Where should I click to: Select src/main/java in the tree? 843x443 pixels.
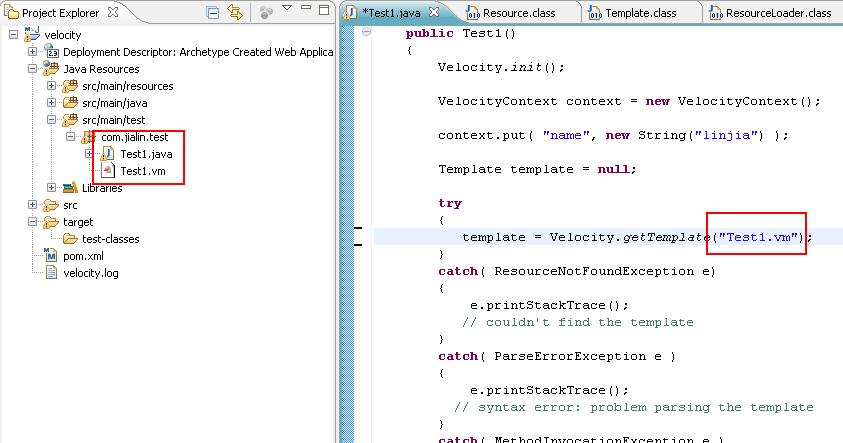(x=115, y=103)
